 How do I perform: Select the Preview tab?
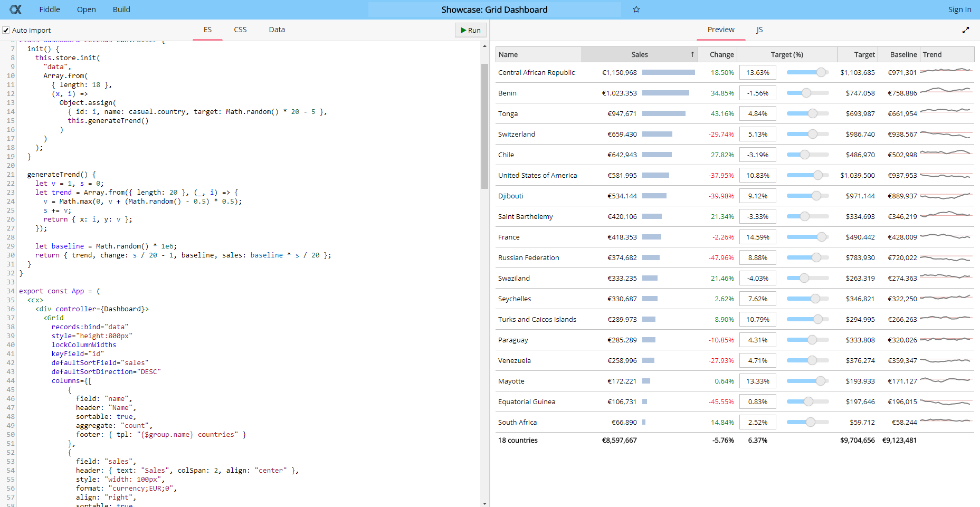pyautogui.click(x=721, y=30)
